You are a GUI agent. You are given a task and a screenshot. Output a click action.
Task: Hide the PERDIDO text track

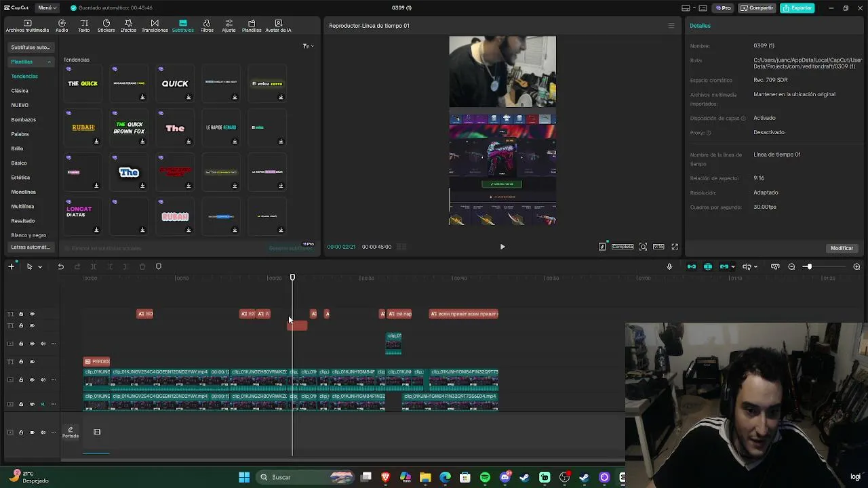[32, 362]
